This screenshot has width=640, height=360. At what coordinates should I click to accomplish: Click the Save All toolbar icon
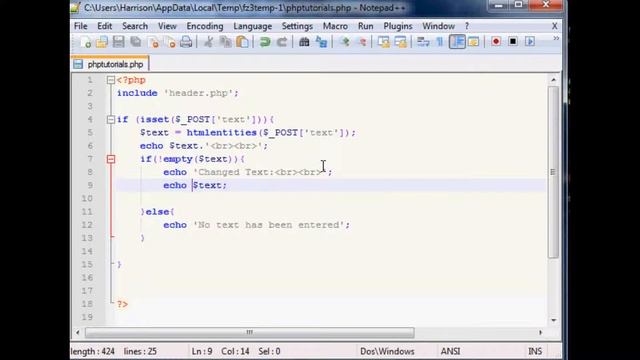coord(136,42)
